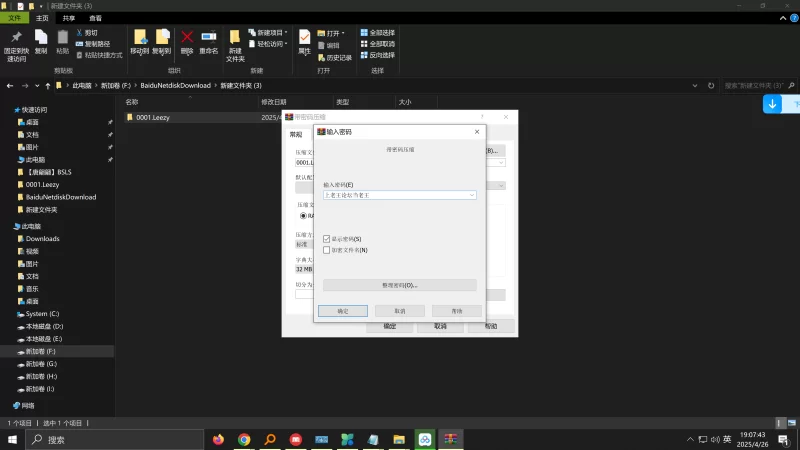Expand the archive name dropdown

coord(501,162)
